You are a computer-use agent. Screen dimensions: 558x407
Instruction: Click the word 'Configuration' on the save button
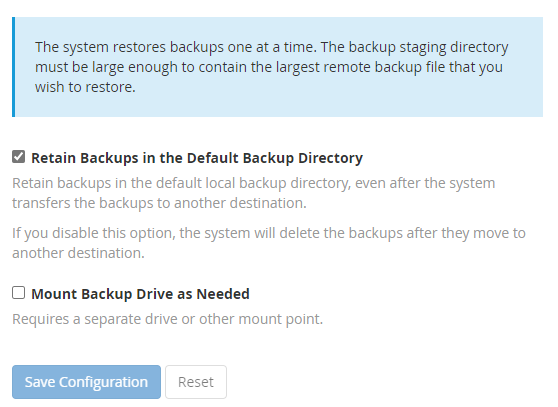(103, 382)
